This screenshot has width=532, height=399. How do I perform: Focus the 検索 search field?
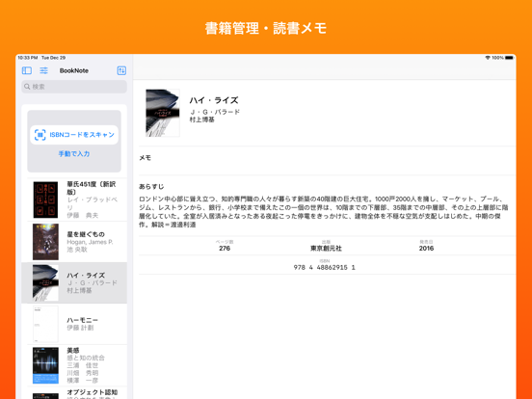(74, 87)
